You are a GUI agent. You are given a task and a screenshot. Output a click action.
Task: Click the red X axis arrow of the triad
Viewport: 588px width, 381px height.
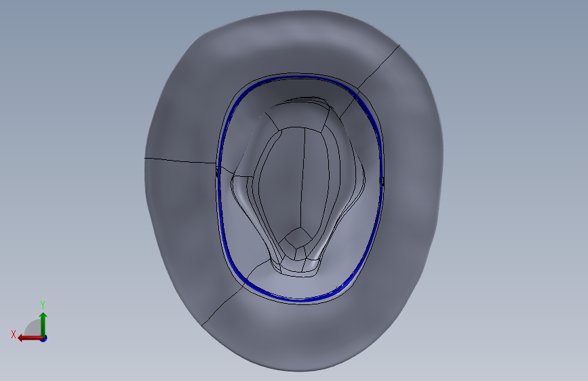click(x=31, y=338)
